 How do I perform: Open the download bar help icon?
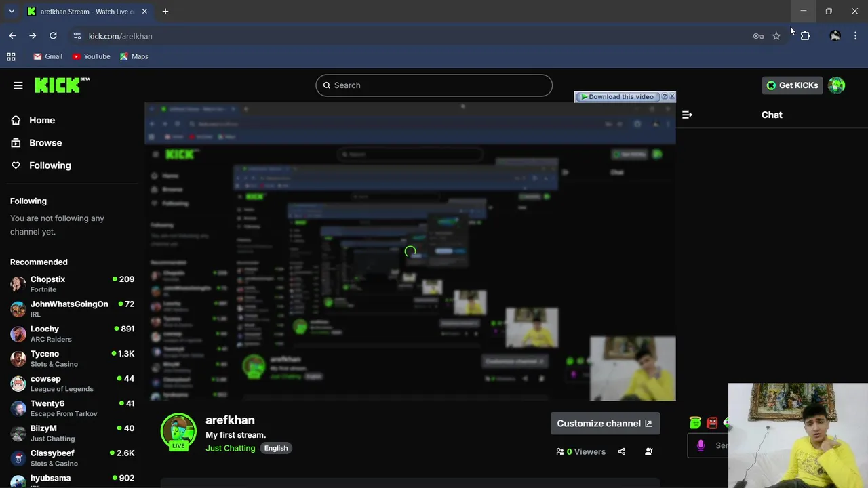pos(665,96)
